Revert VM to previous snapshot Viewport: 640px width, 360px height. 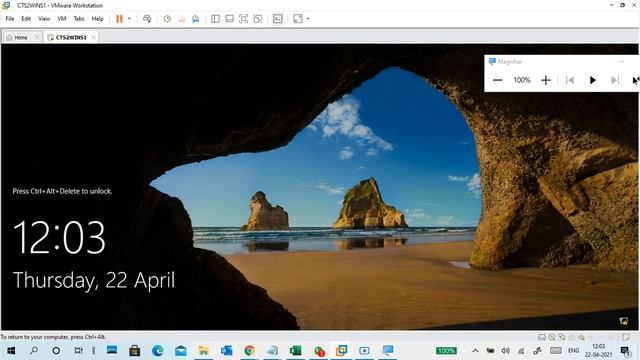pyautogui.click(x=182, y=19)
